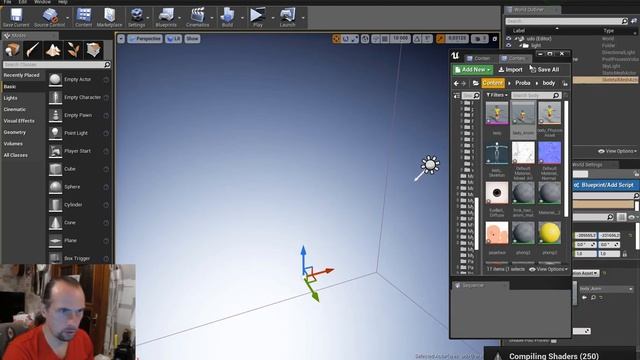Toggle visibility of the solo (Editor) world row
Image resolution: width=640 pixels, height=360 pixels.
(509, 39)
